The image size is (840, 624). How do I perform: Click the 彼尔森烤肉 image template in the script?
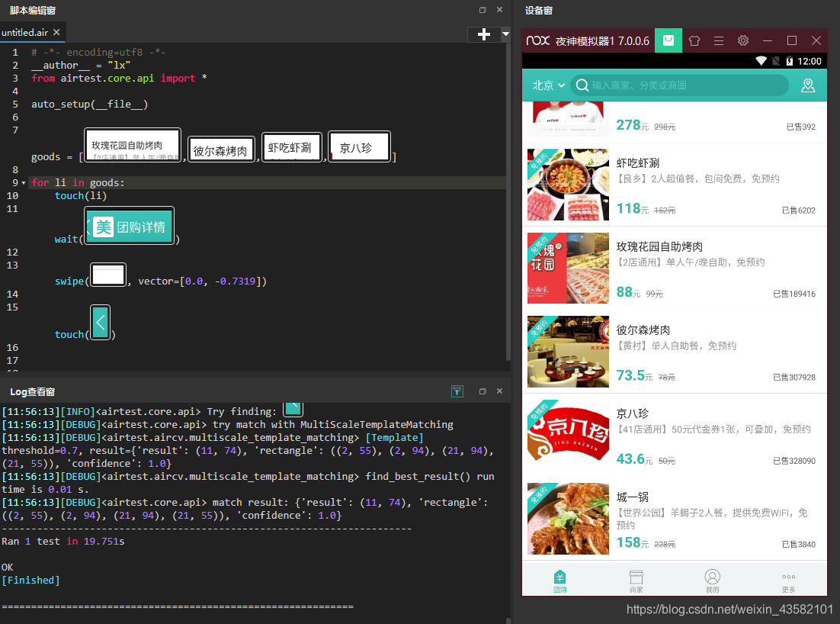coord(221,149)
